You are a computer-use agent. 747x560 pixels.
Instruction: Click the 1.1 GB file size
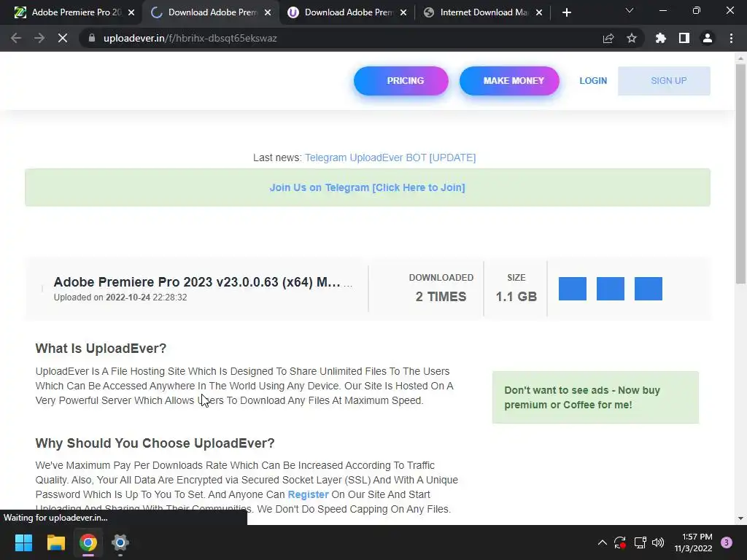click(516, 297)
